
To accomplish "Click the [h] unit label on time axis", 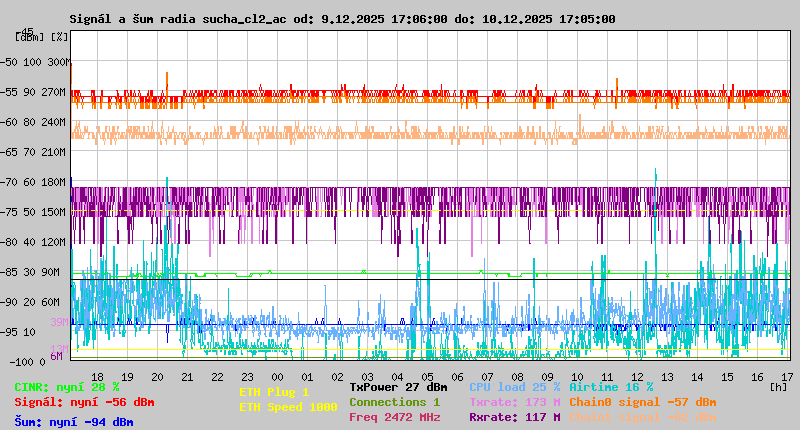I will point(778,386).
